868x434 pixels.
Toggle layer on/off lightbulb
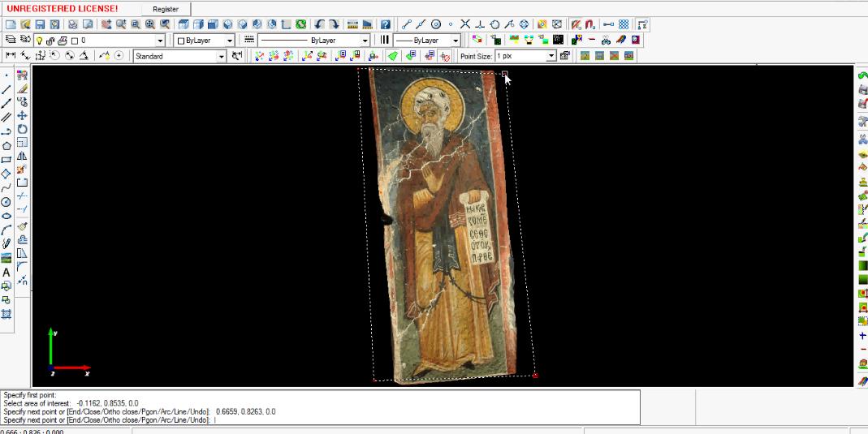(39, 41)
